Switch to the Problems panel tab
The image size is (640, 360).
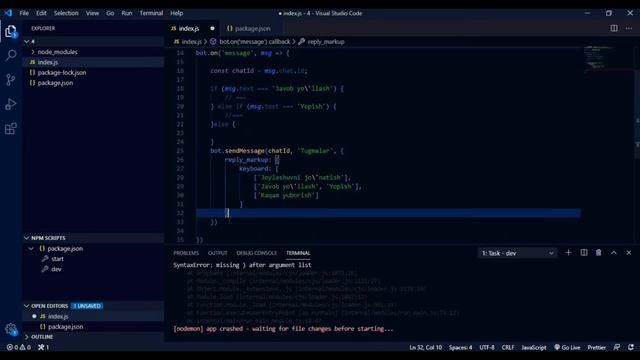click(186, 253)
